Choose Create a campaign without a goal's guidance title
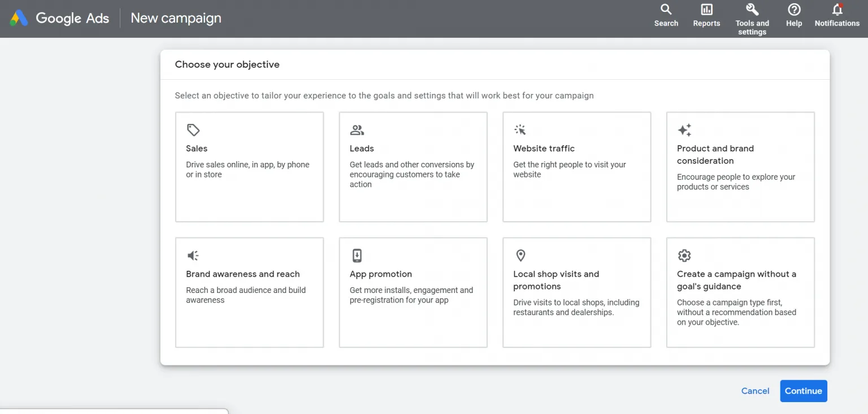 pos(736,280)
